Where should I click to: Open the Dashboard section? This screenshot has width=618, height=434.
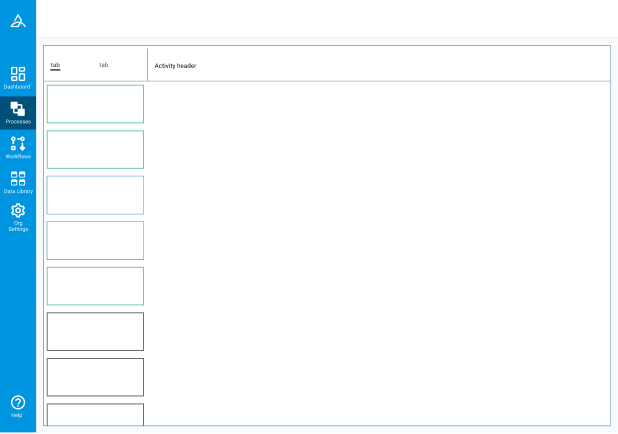18,77
